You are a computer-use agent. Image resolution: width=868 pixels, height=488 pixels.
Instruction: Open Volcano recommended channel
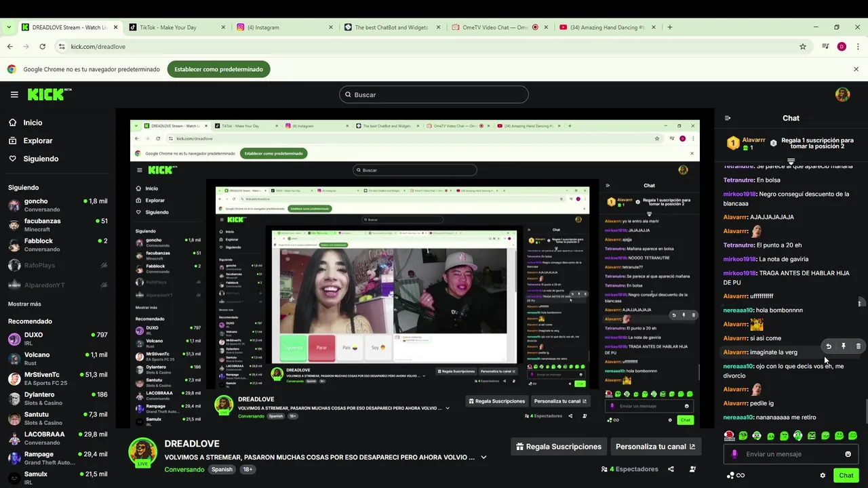58,359
